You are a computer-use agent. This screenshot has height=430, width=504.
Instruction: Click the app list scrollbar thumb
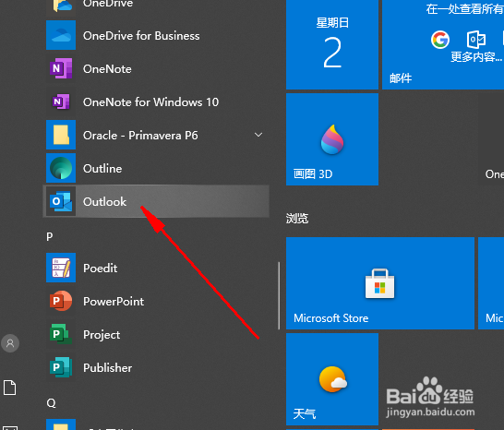tap(279, 295)
